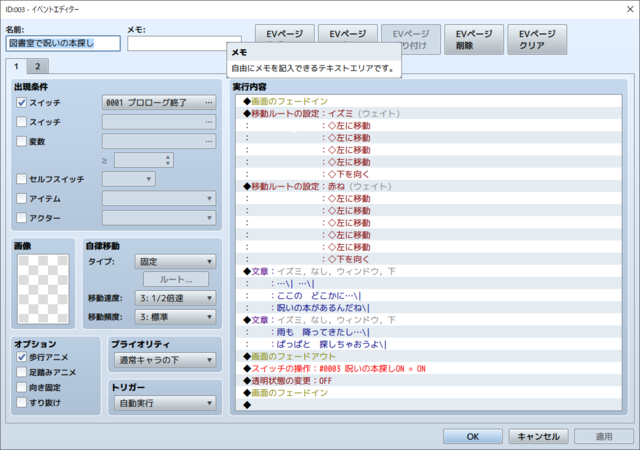Click the variable value stepper arrows
The width and height of the screenshot is (640, 450).
click(168, 160)
